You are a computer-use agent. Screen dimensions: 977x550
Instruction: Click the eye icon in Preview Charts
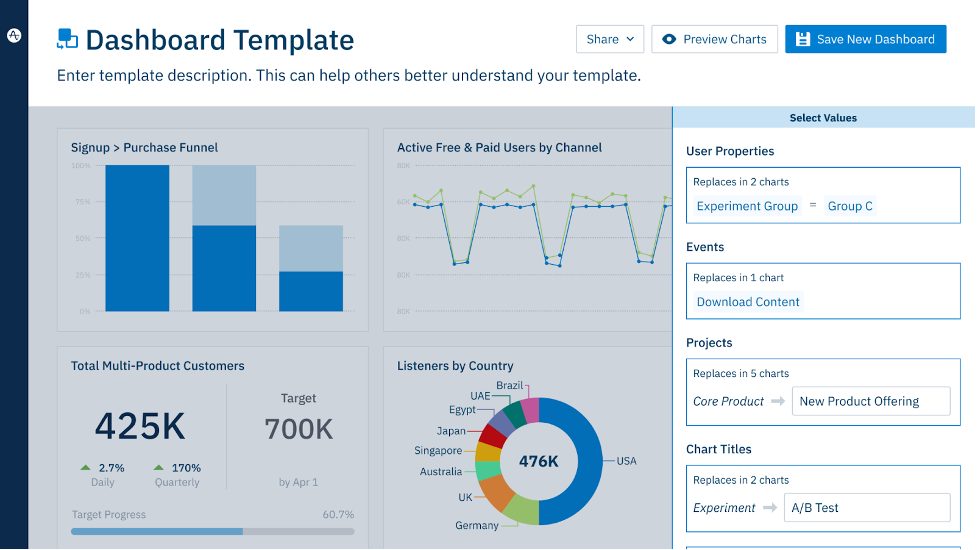pos(669,39)
